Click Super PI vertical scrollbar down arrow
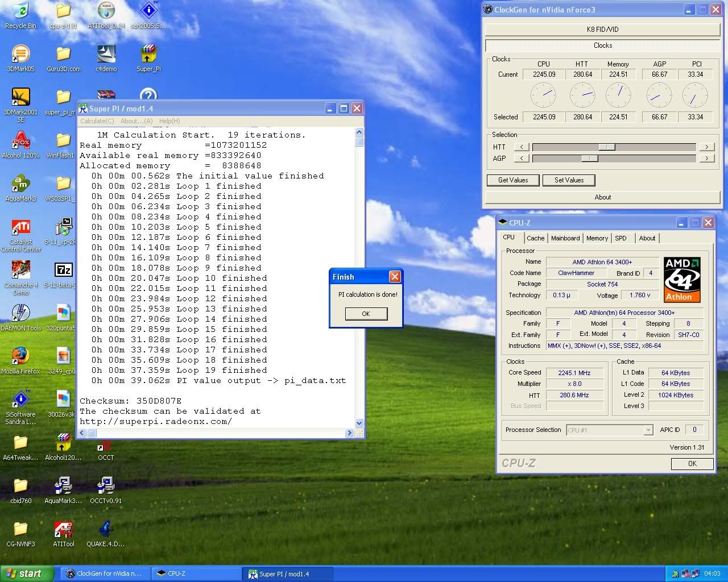728x582 pixels. (359, 423)
